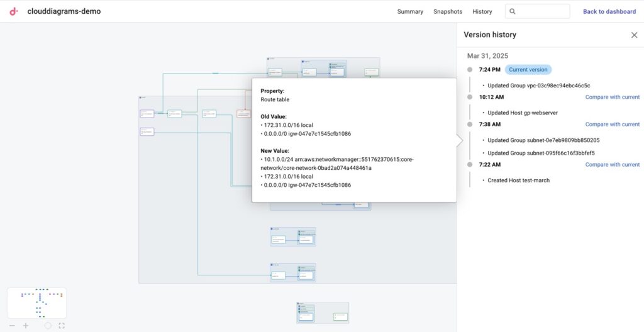The height and width of the screenshot is (332, 644).
Task: Open the Snapshots tab
Action: coord(448,11)
